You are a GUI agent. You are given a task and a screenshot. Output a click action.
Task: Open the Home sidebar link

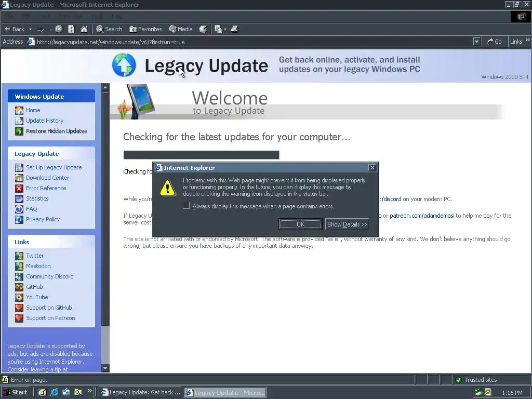pos(33,110)
